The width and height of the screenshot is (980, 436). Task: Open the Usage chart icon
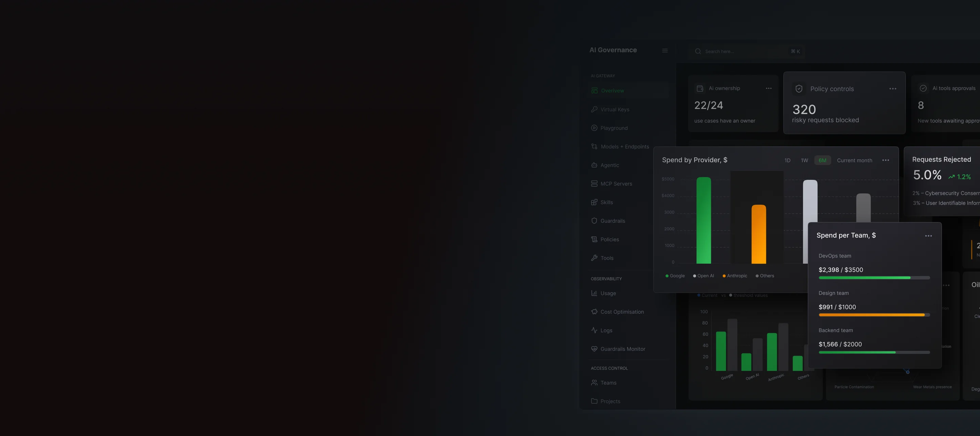594,293
